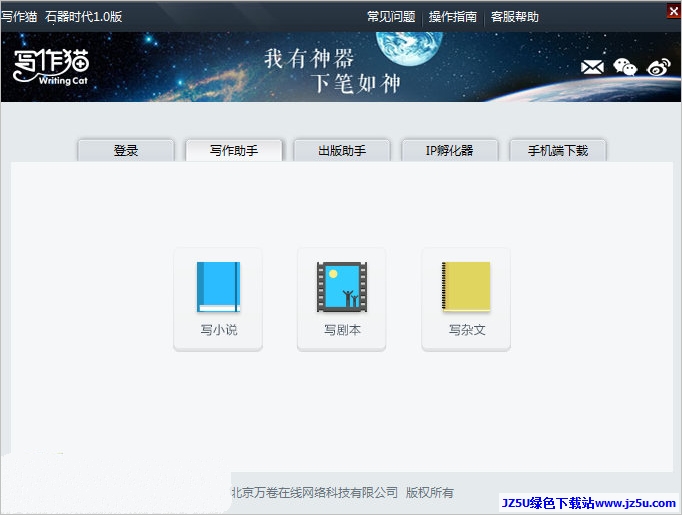The image size is (682, 515).
Task: Click the 写剧本 label text
Action: point(342,330)
